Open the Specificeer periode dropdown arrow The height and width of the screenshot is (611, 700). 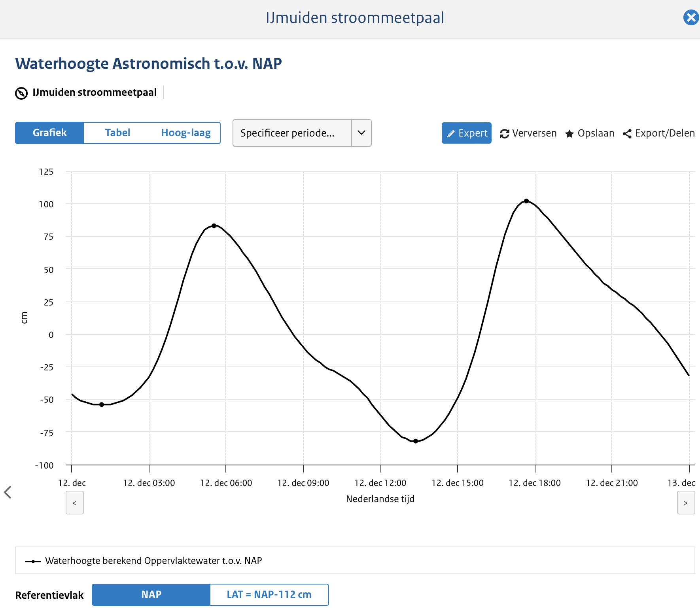[x=361, y=133]
